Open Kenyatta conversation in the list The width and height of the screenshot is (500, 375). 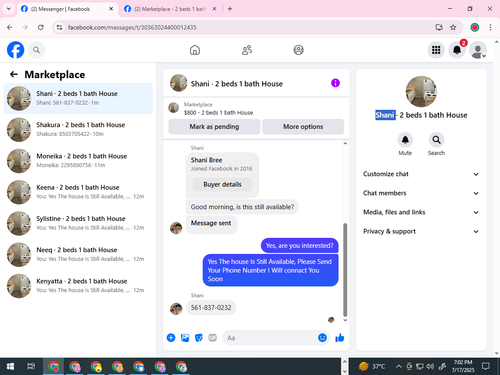(x=78, y=286)
